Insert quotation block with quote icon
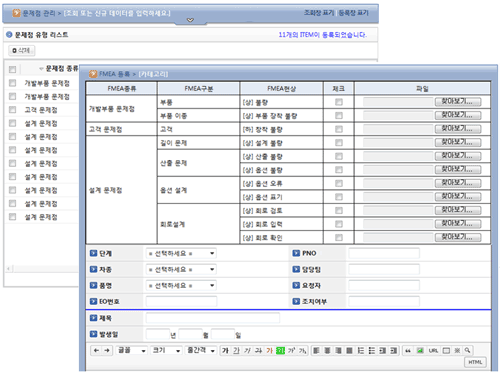Screen dimensions: 500x374 coord(408,350)
